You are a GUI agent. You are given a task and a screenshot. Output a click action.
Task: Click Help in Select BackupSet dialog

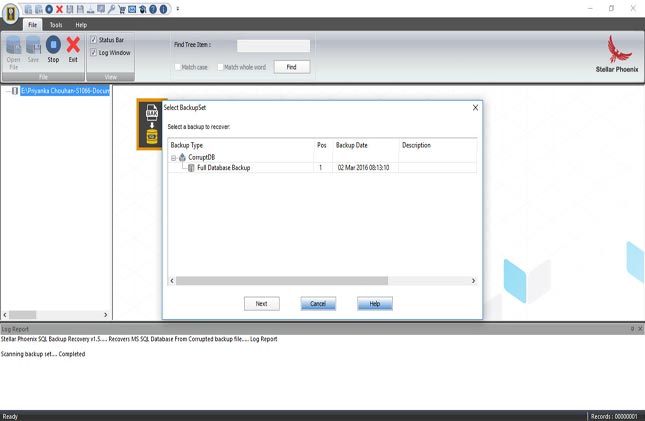375,304
